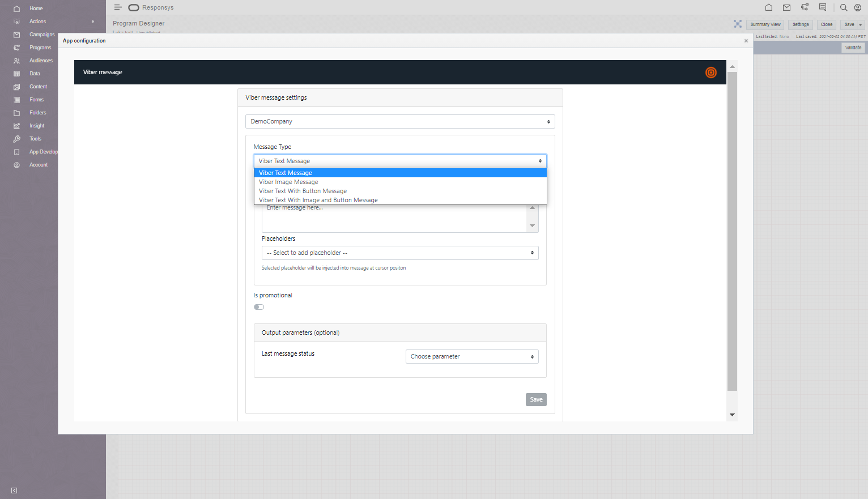This screenshot has height=499, width=868.
Task: Close the App configuration dialog
Action: 746,41
